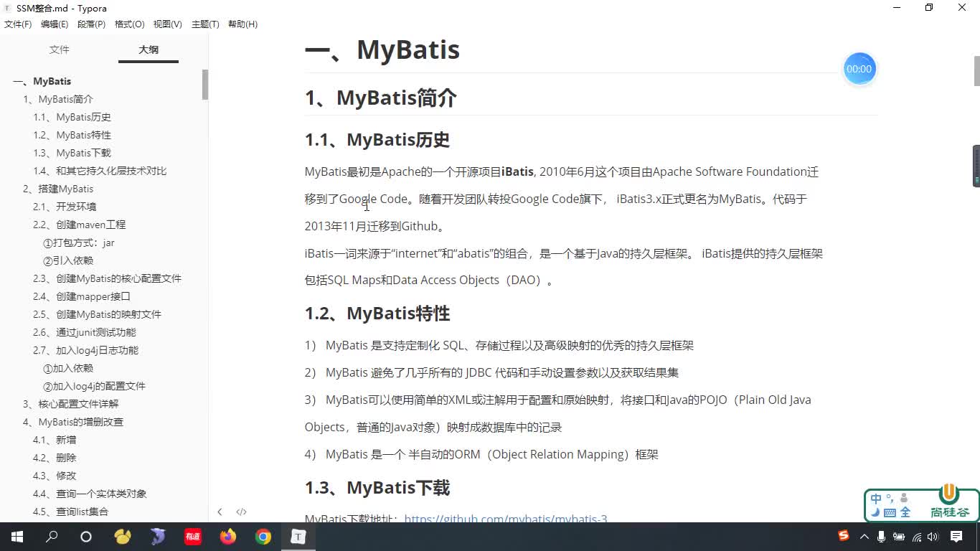980x551 pixels.
Task: Select outline entry ②加入log4j的配置文件
Action: click(94, 386)
